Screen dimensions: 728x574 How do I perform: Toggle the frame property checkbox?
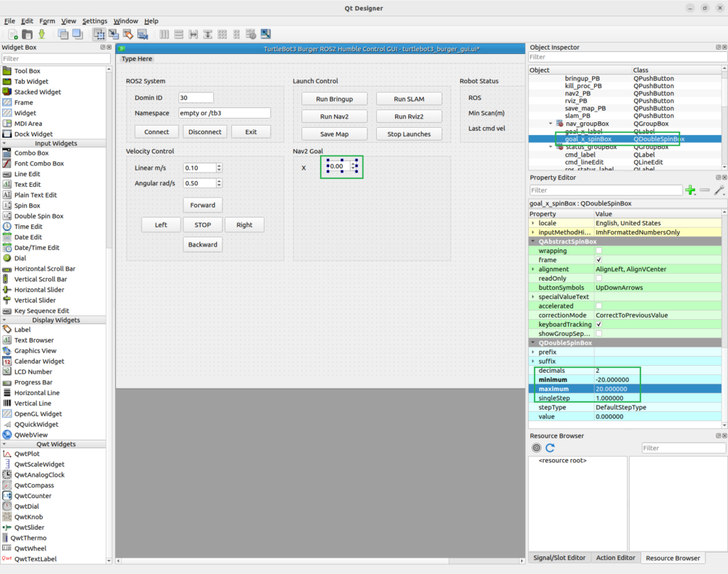[599, 260]
